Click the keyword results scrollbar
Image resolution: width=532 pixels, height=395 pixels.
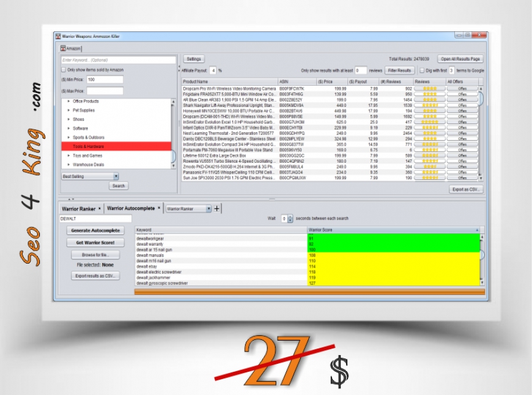coord(482,260)
